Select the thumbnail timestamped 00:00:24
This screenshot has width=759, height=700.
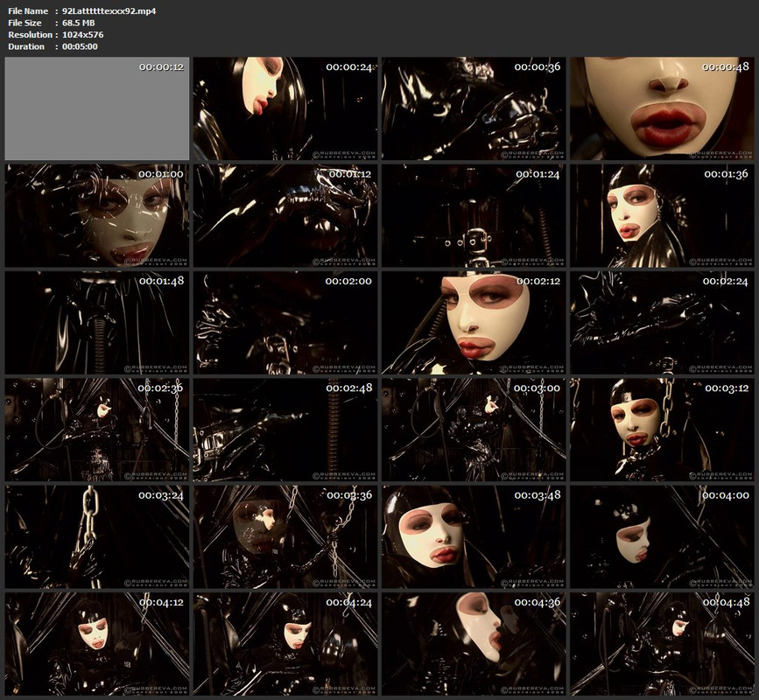[x=285, y=108]
